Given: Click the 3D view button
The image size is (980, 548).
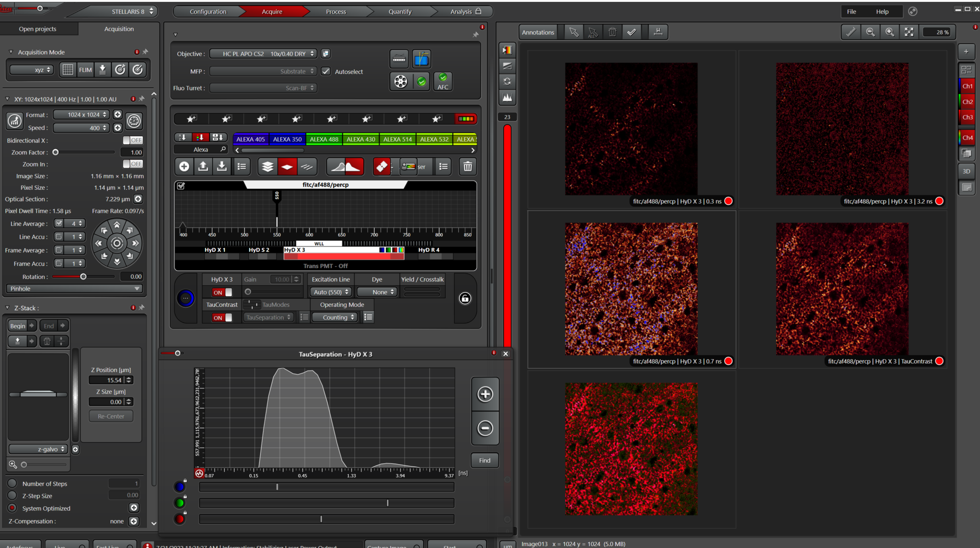Looking at the screenshot, I should click(x=966, y=171).
